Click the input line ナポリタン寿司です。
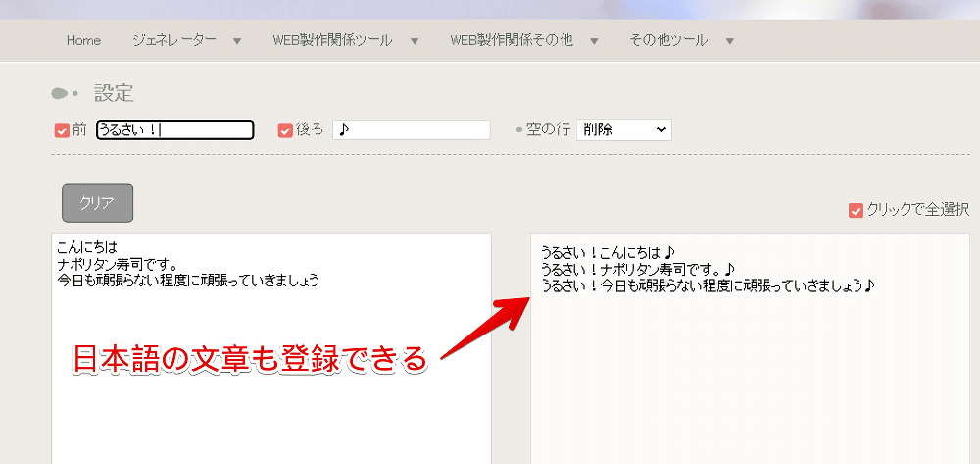The width and height of the screenshot is (980, 464). pos(118,263)
